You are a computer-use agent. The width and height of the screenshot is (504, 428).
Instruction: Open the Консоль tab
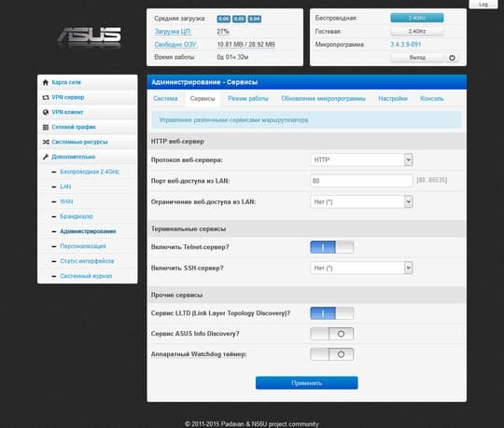click(x=432, y=99)
